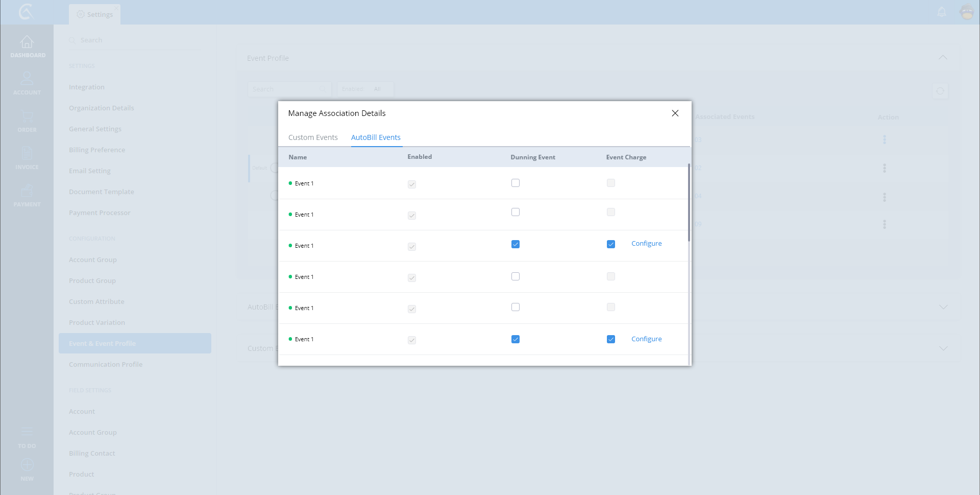Expand the AutoBill section chevron
Image resolution: width=980 pixels, height=495 pixels.
click(x=943, y=307)
